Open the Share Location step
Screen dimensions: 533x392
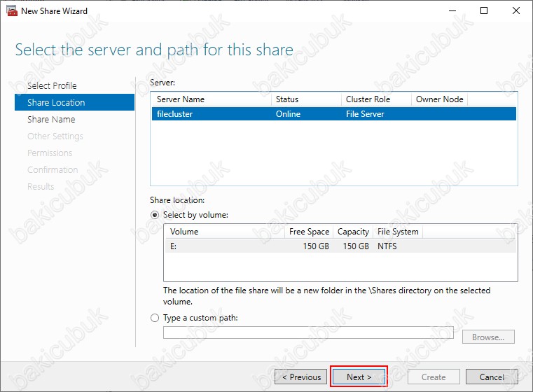[x=74, y=102]
